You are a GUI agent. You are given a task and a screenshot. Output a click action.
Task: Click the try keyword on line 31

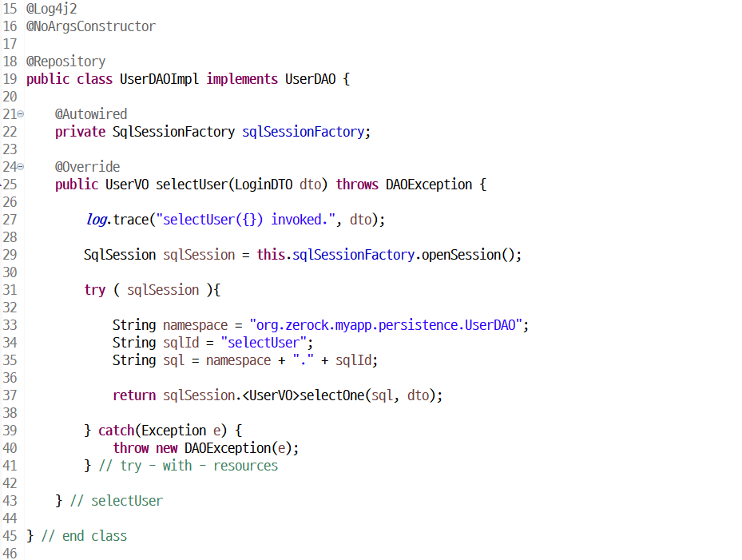94,290
